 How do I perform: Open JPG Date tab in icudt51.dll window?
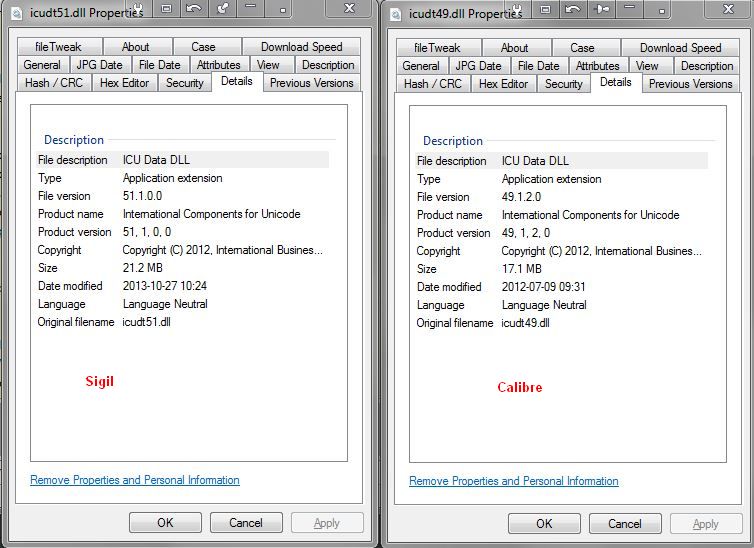coord(99,64)
